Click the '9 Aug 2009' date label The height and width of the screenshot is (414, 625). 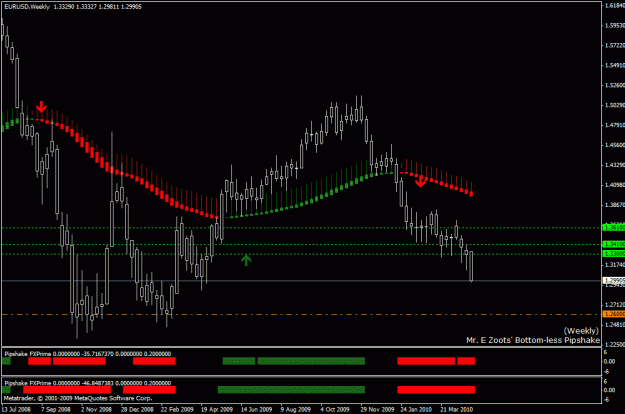[296, 409]
